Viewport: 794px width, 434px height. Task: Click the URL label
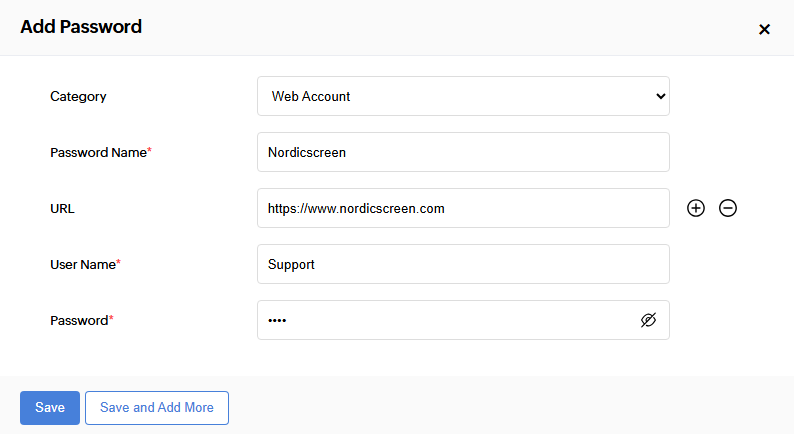[x=62, y=209]
